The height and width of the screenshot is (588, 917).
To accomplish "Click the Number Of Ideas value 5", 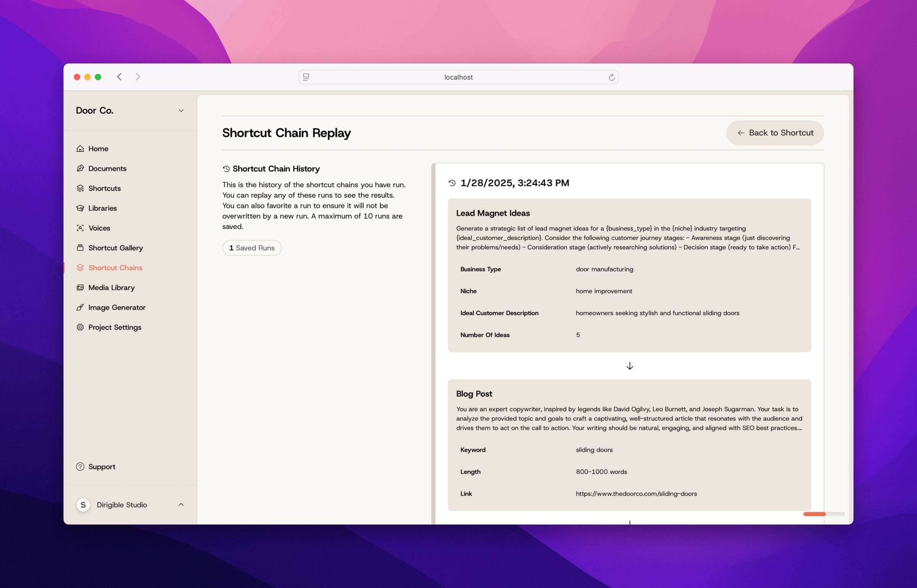I will (578, 335).
